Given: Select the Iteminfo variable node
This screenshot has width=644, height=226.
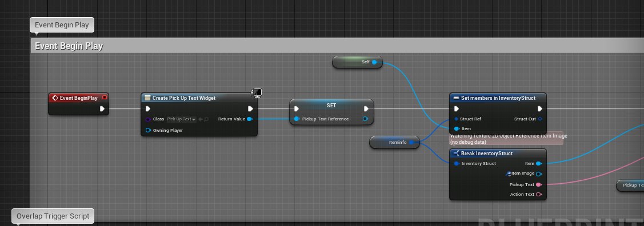Looking at the screenshot, I should click(x=394, y=143).
